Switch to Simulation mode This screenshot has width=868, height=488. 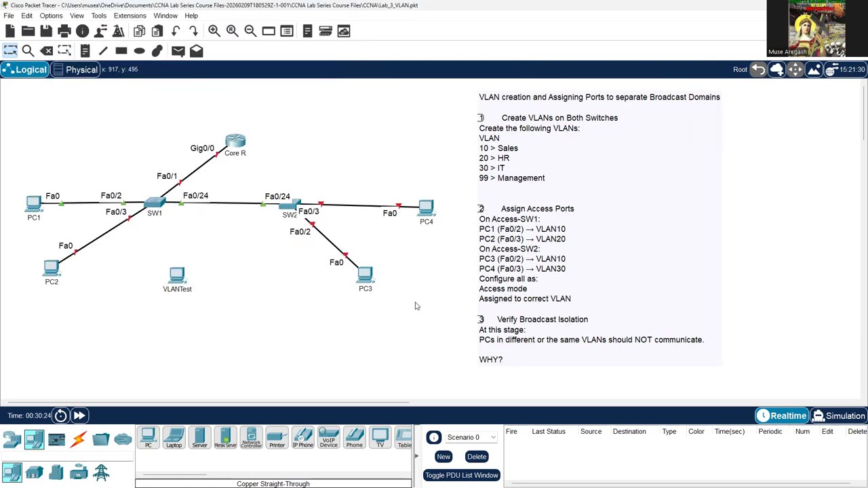tap(839, 415)
